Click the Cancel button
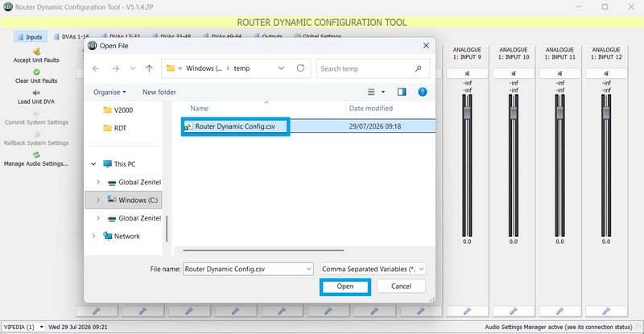 pyautogui.click(x=401, y=286)
